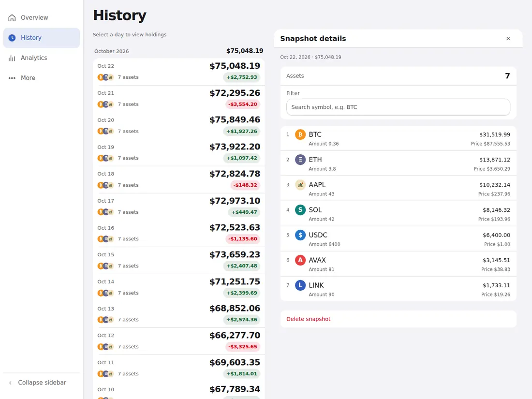Go to the Analytics section
532x399 pixels.
(42, 58)
